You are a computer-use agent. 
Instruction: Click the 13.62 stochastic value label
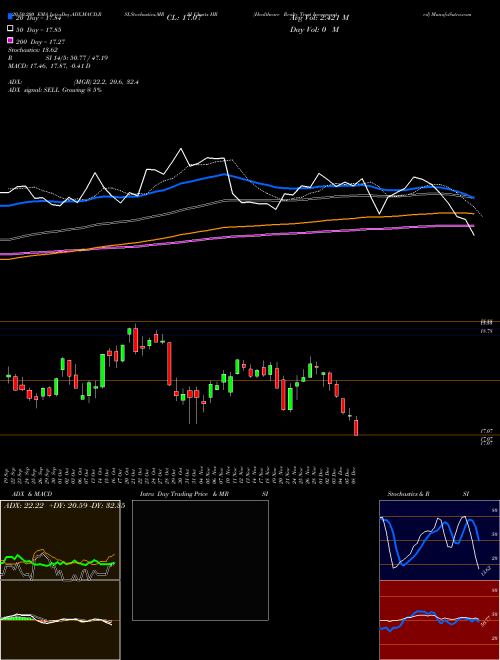point(486,572)
